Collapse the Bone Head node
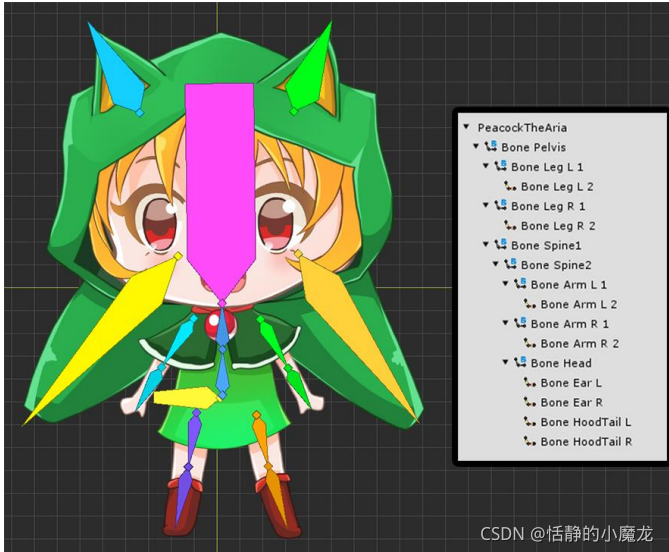The image size is (669, 552). pyautogui.click(x=506, y=362)
